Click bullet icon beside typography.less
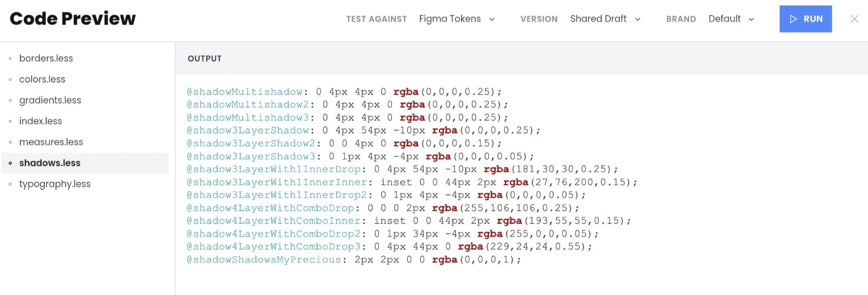Screen dimensions: 868x295 click(10, 184)
